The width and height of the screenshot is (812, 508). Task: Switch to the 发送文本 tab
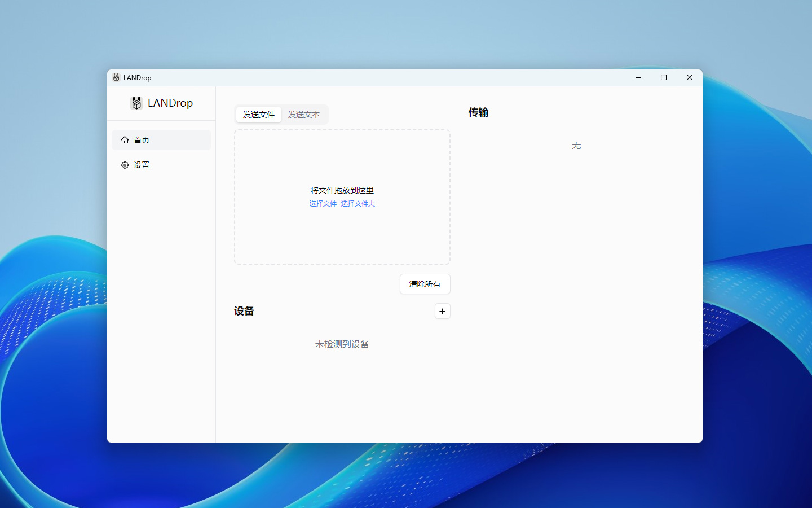[304, 115]
